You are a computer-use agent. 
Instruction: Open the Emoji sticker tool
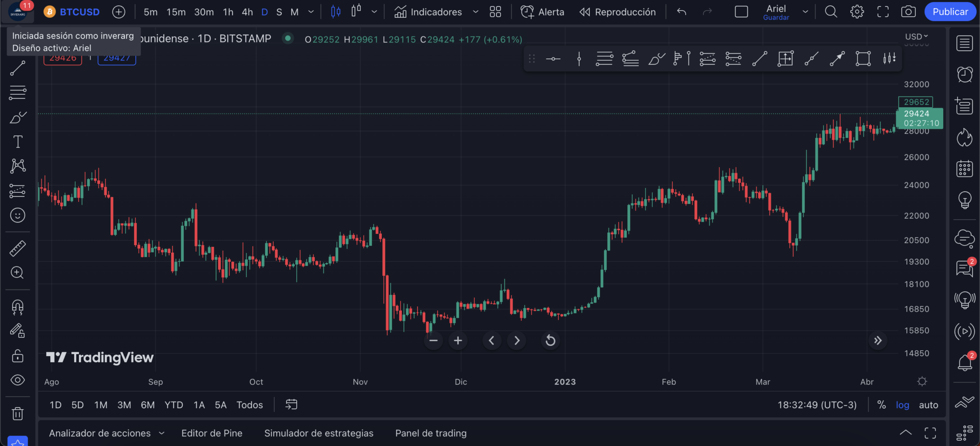(18, 215)
